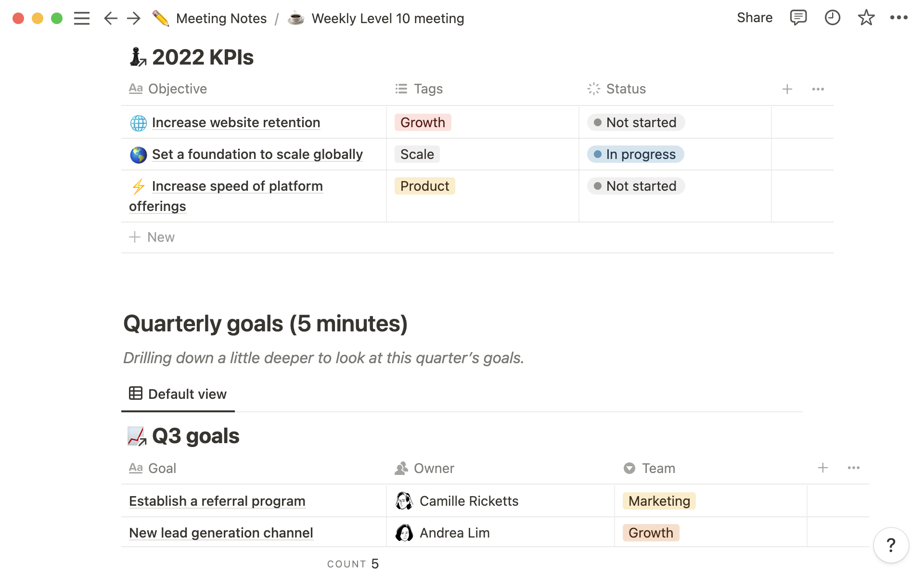
Task: Click plus icon to add new Q3 goal
Action: coord(823,468)
